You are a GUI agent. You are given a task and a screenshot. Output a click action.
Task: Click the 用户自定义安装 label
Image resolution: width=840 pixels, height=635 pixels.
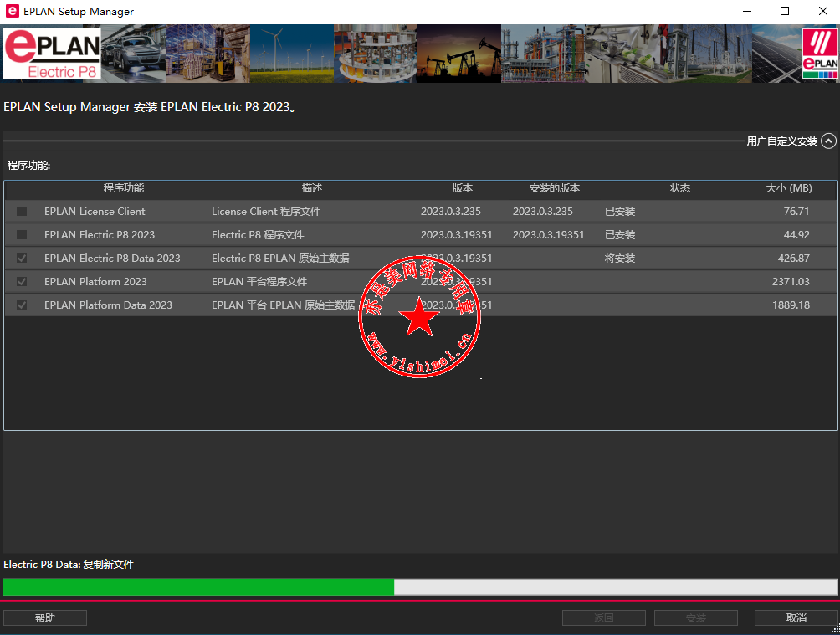point(782,141)
